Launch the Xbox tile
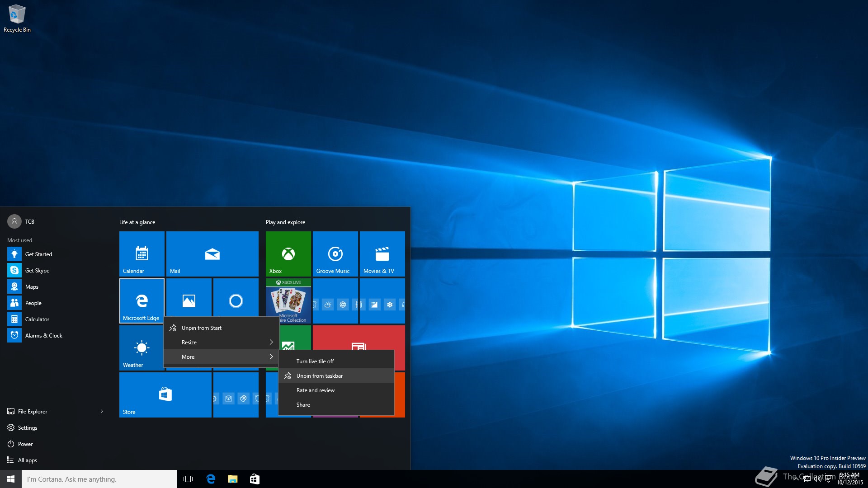The width and height of the screenshot is (868, 488). click(288, 254)
